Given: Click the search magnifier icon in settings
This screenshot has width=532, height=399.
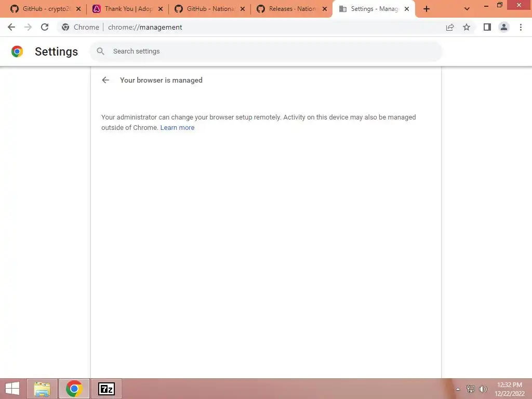Looking at the screenshot, I should 100,51.
